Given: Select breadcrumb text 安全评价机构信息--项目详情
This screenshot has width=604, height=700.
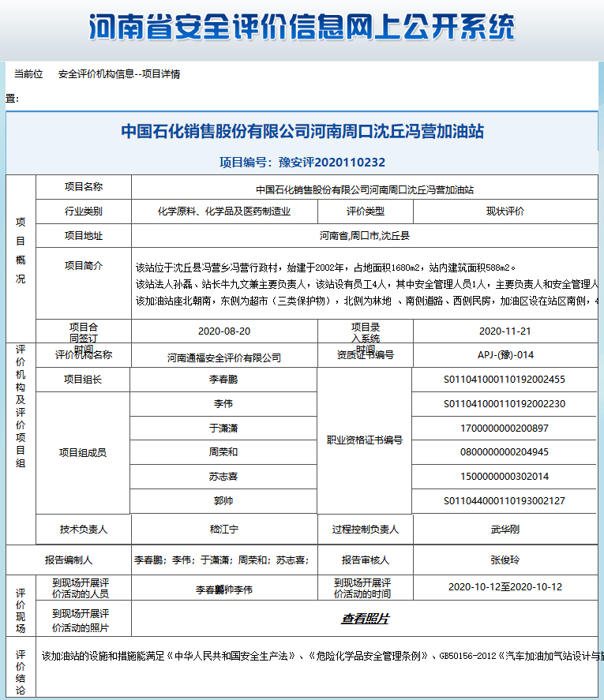Looking at the screenshot, I should 119,74.
